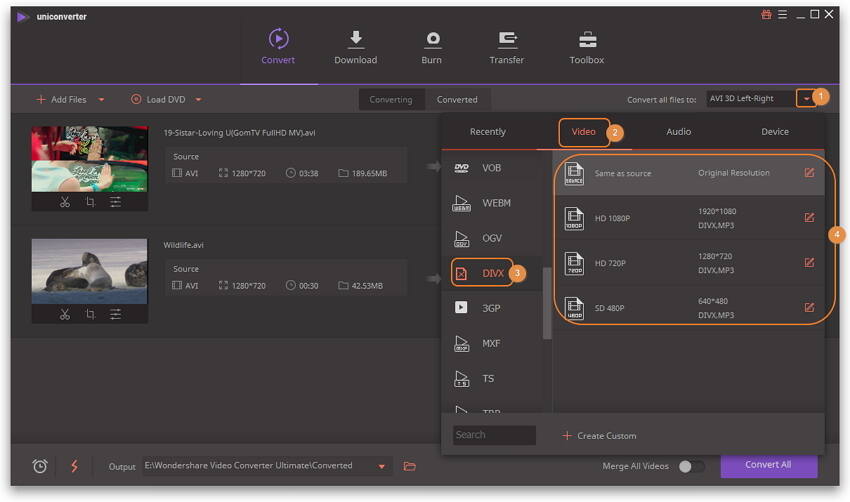Viewport: 850px width, 502px height.
Task: Select TS format
Action: (492, 378)
